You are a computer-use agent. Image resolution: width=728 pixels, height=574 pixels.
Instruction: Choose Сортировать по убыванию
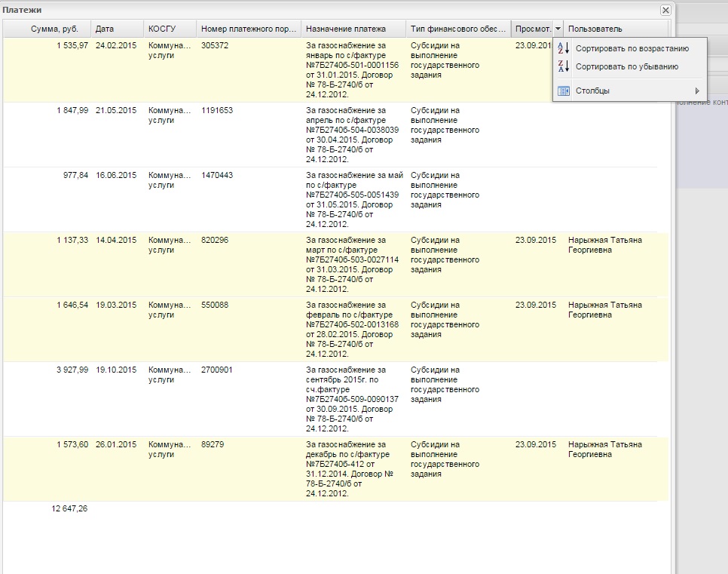tap(627, 66)
